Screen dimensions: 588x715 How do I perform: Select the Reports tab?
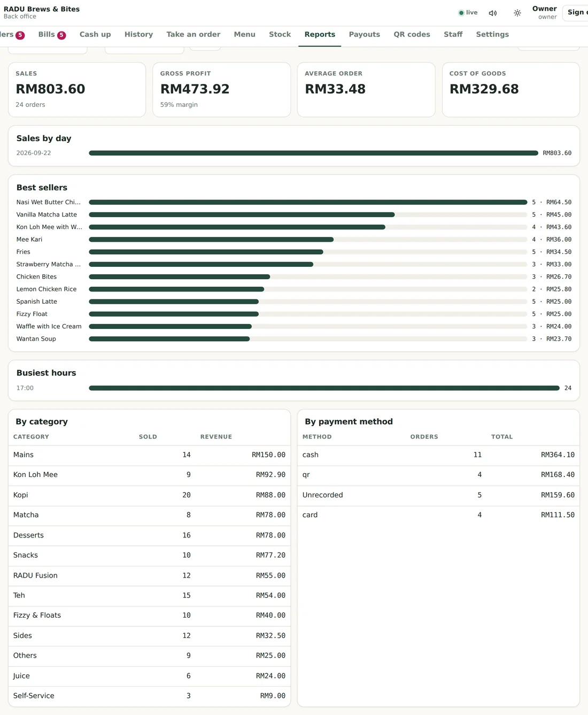(320, 35)
